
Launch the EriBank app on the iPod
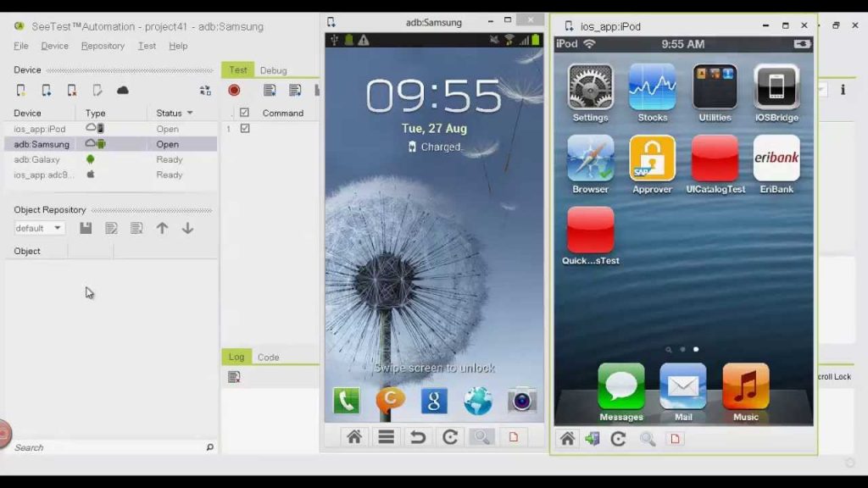[x=776, y=158]
